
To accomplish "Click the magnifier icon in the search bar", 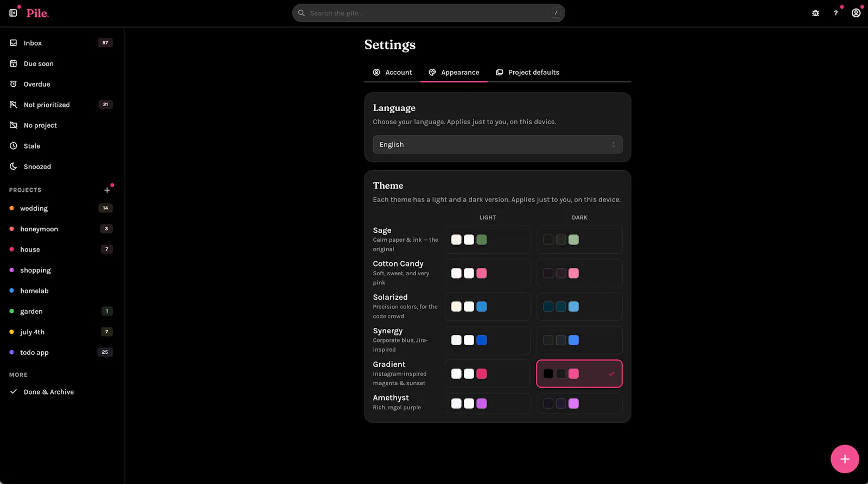I will pos(302,13).
